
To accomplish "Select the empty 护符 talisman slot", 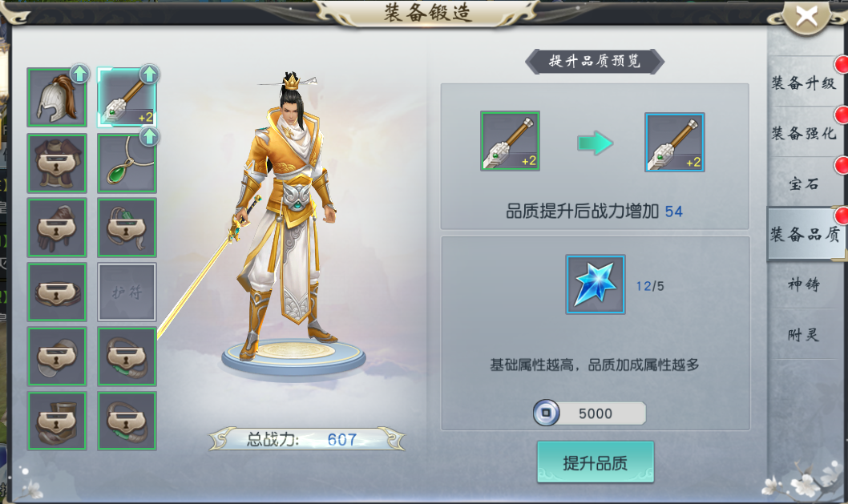I will click(127, 292).
